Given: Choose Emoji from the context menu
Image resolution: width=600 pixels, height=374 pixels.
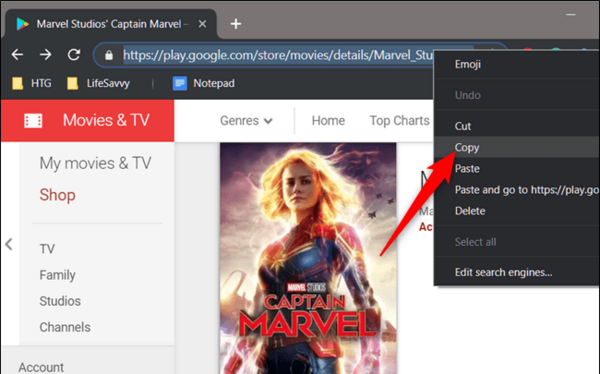Looking at the screenshot, I should pyautogui.click(x=517, y=64).
